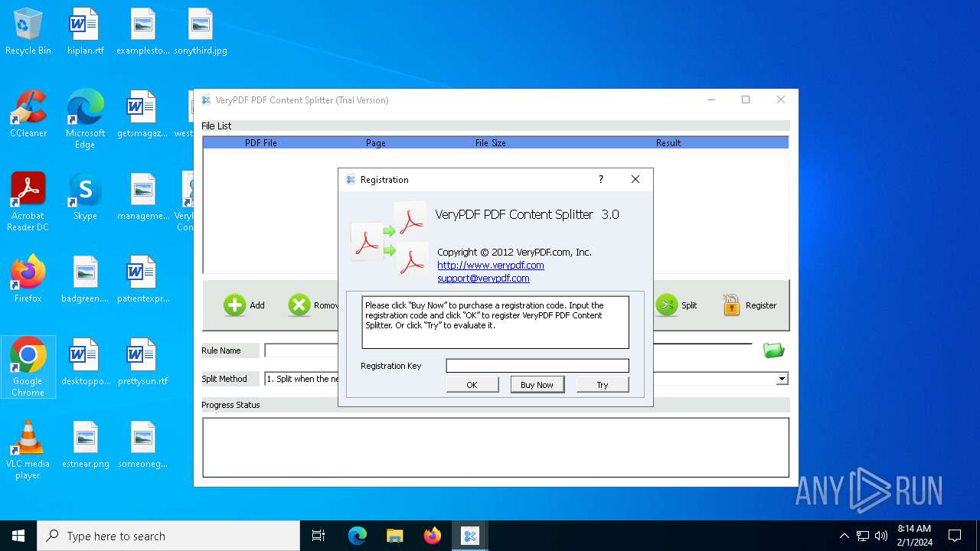Click the Progress Status text box

[x=495, y=447]
